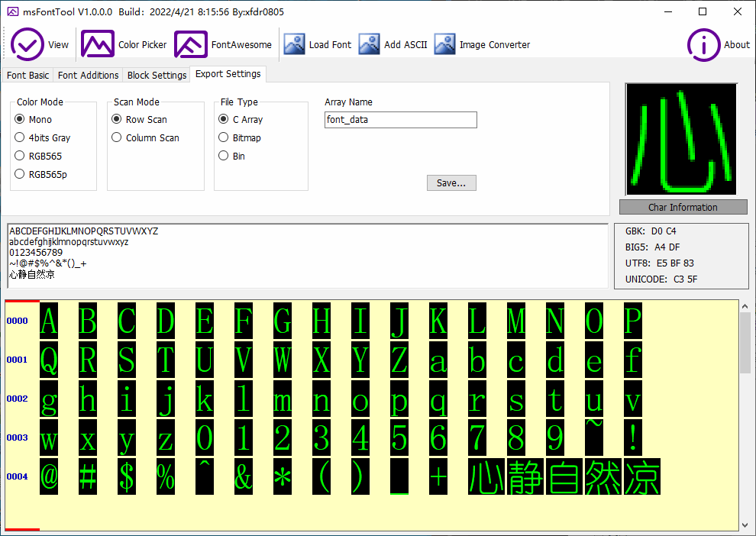Switch to the Block Settings tab

[x=157, y=75]
